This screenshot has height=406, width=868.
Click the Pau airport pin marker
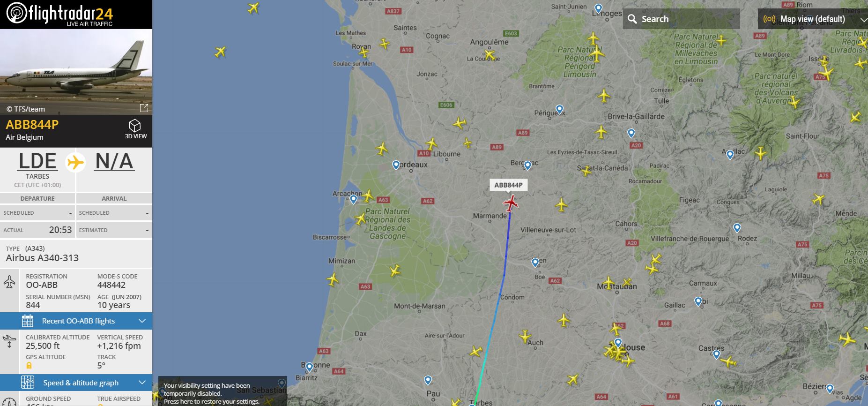point(428,380)
